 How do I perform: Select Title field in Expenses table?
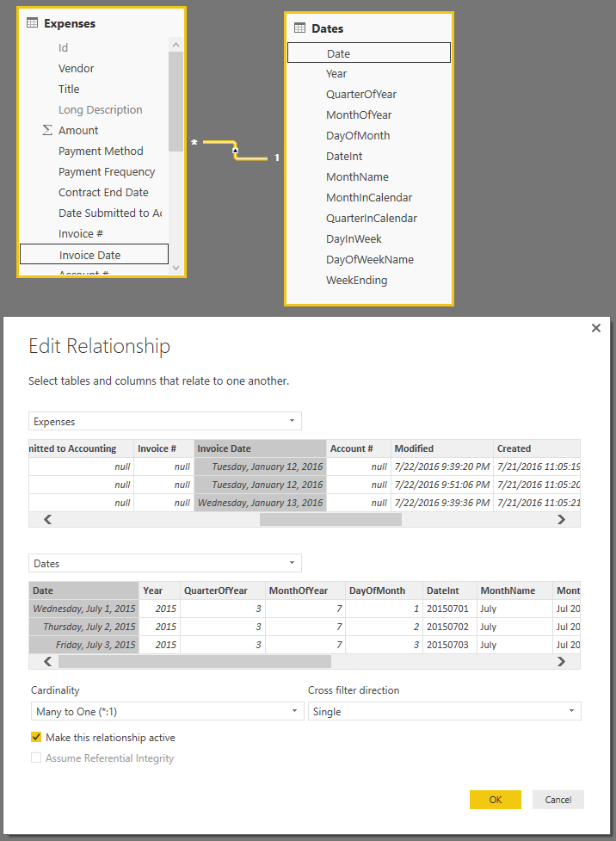click(x=69, y=89)
